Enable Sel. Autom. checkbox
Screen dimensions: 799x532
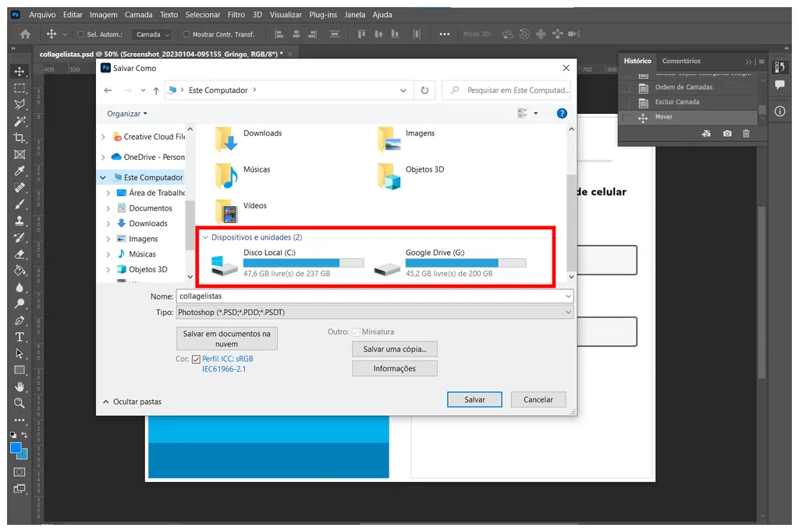click(80, 34)
